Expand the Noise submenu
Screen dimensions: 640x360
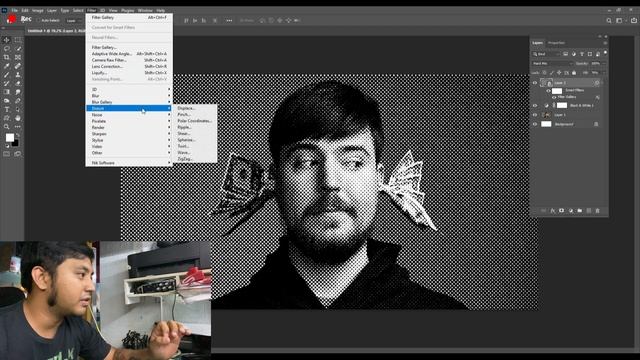[129, 115]
